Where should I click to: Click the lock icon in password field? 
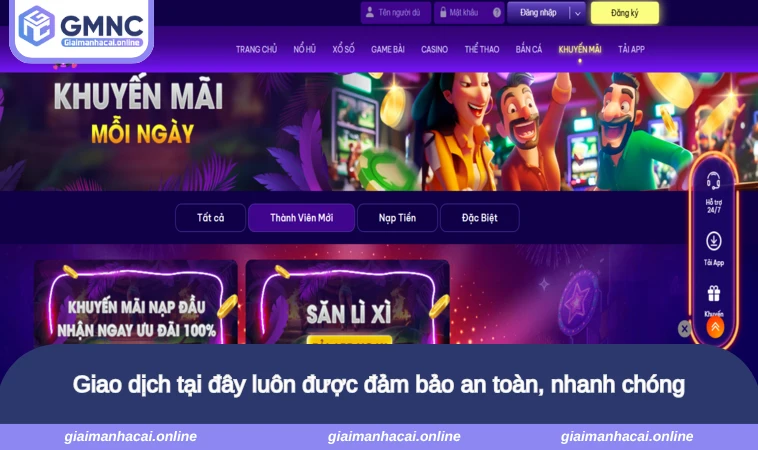[x=442, y=13]
